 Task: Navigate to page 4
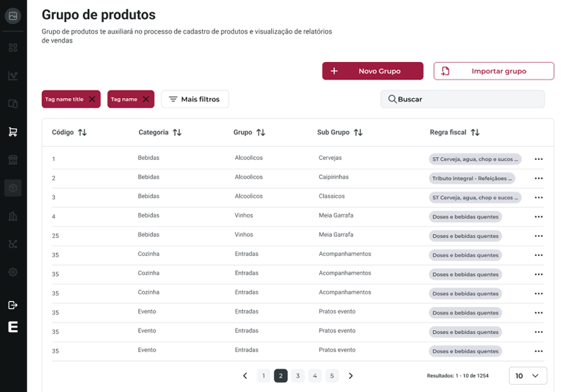(315, 376)
